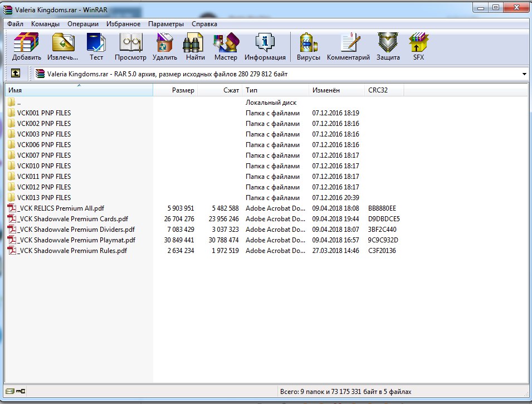Click the WinRAR title bar books icon

(8, 10)
